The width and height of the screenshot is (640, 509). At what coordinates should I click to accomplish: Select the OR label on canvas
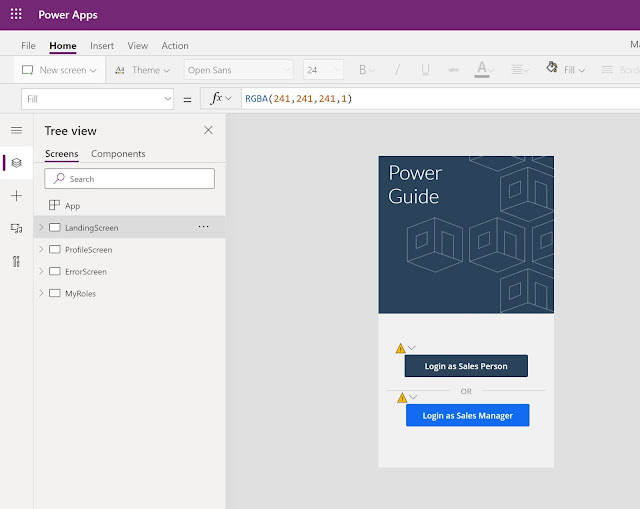coord(466,391)
